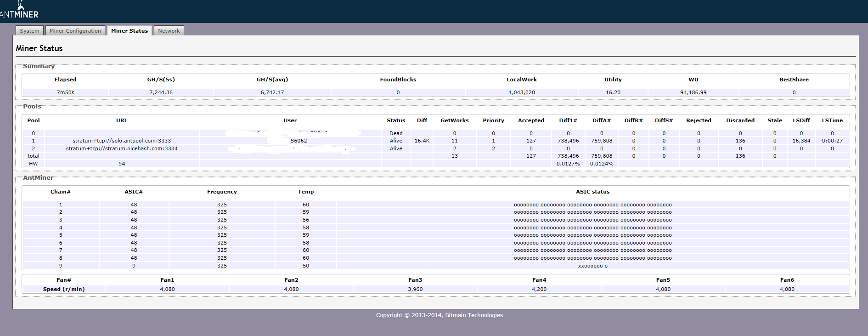Click chain 9 frequency value 325
The image size is (868, 336).
click(x=222, y=266)
